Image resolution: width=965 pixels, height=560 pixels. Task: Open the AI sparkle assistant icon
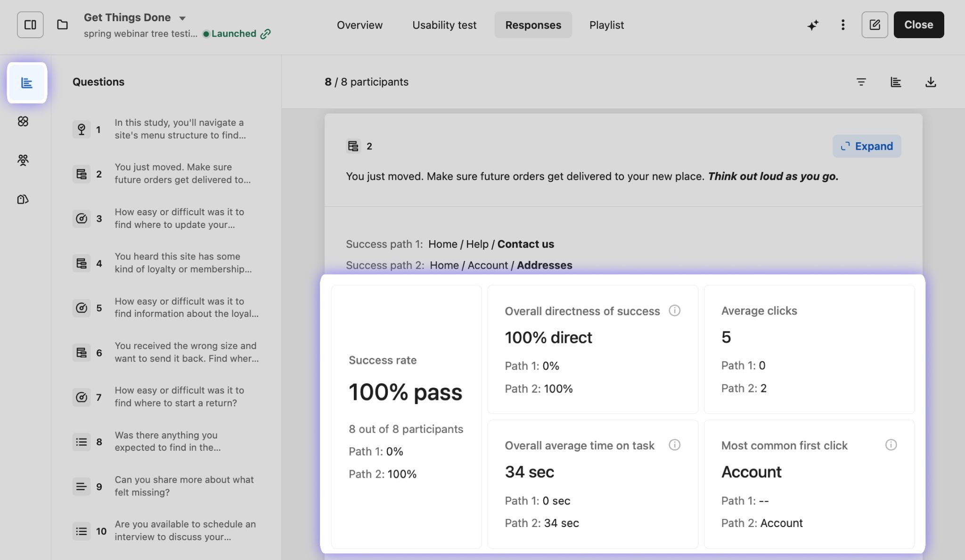coord(813,25)
